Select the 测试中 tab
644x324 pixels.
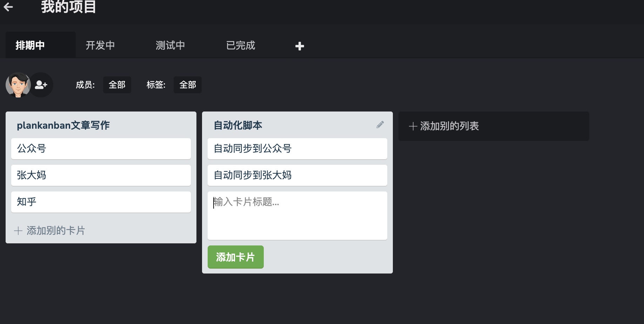click(x=170, y=45)
